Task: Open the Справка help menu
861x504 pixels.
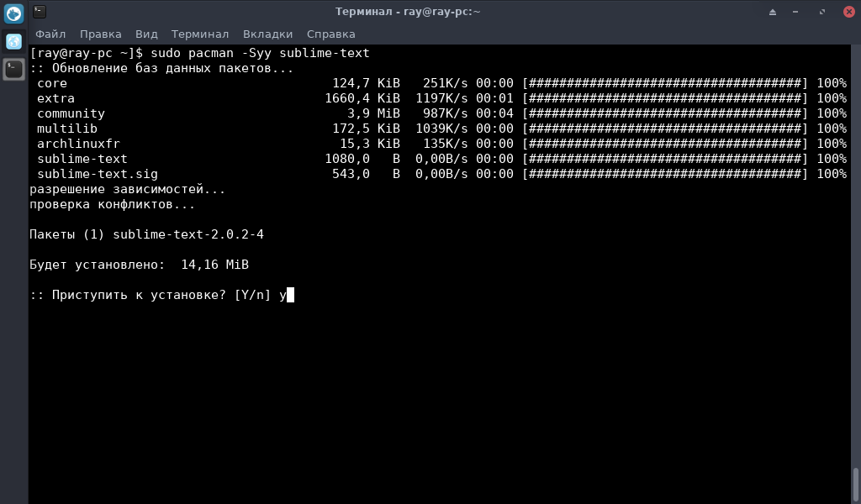Action: coord(330,34)
